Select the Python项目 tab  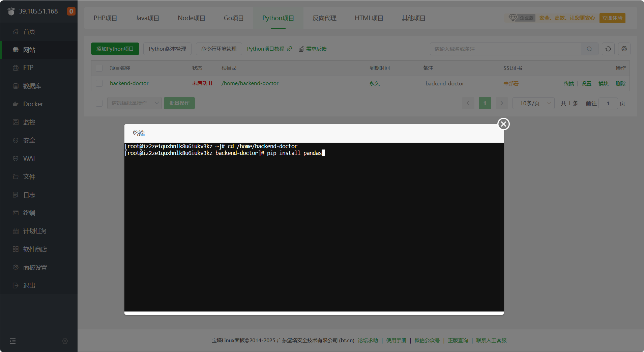tap(278, 18)
